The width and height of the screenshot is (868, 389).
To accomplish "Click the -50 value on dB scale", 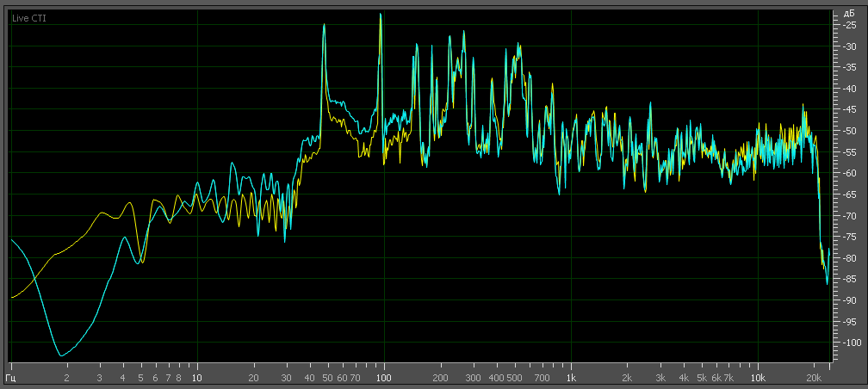I will (x=848, y=131).
